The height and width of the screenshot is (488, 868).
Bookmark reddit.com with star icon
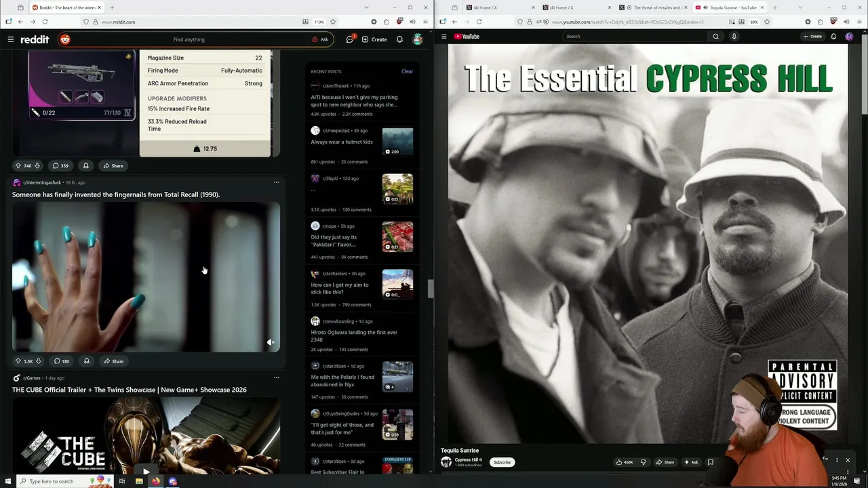click(333, 22)
